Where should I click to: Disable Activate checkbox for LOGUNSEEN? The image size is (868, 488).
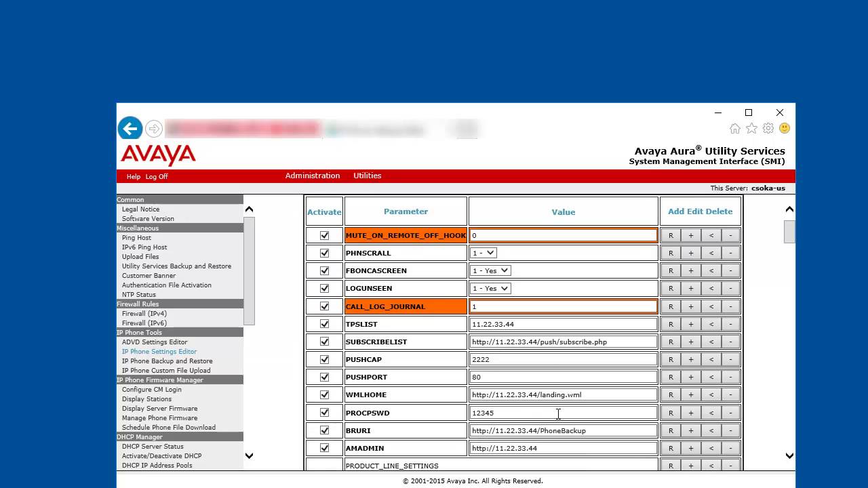(x=324, y=288)
